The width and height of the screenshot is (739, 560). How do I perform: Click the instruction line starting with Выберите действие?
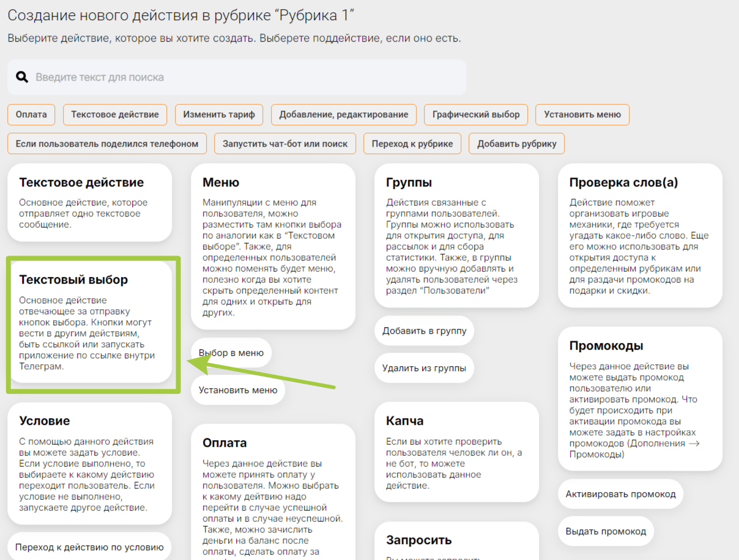[234, 39]
